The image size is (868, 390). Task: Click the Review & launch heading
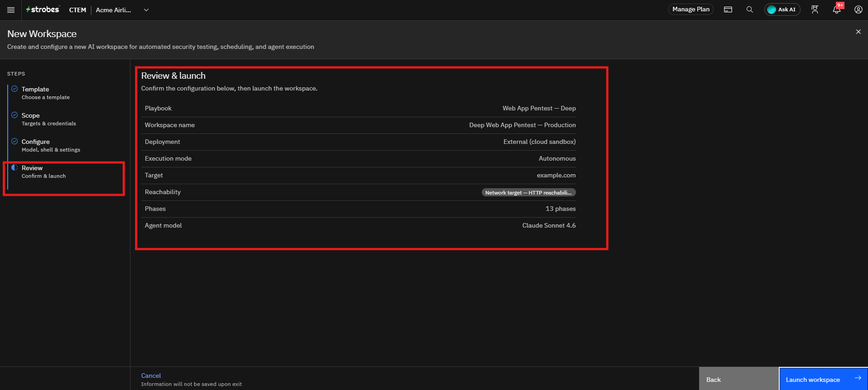tap(173, 76)
